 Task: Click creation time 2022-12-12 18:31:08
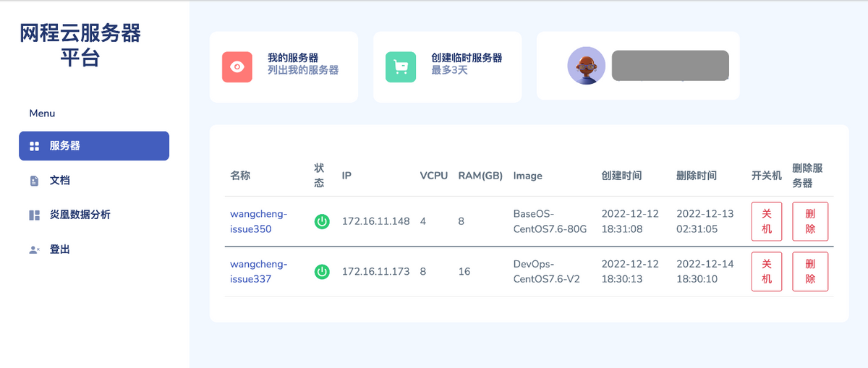tap(630, 221)
